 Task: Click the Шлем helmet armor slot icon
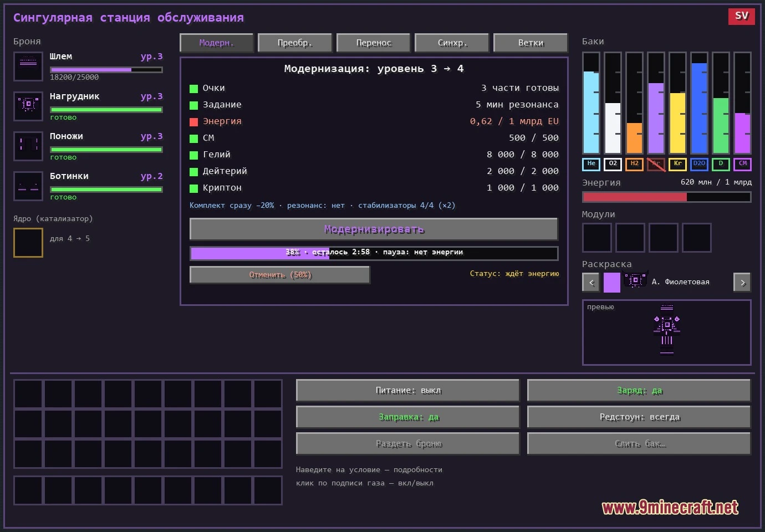(x=28, y=66)
